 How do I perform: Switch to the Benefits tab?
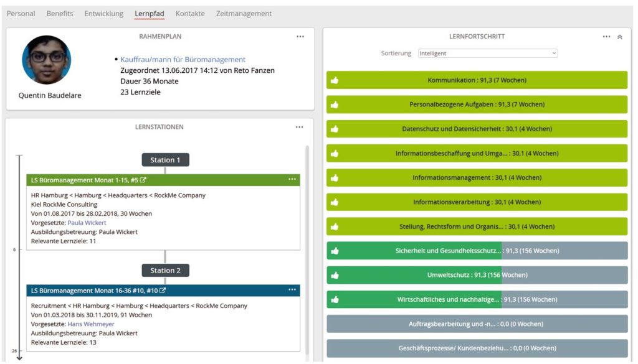[60, 13]
